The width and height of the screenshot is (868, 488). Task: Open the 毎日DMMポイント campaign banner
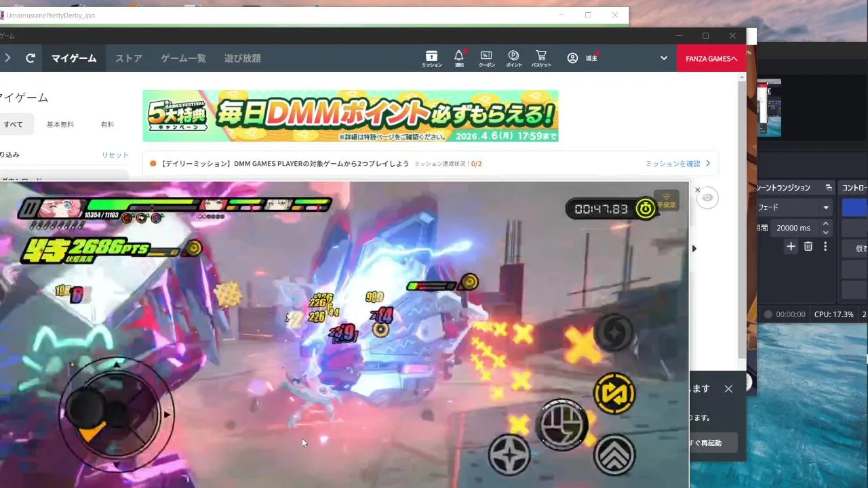pos(351,116)
